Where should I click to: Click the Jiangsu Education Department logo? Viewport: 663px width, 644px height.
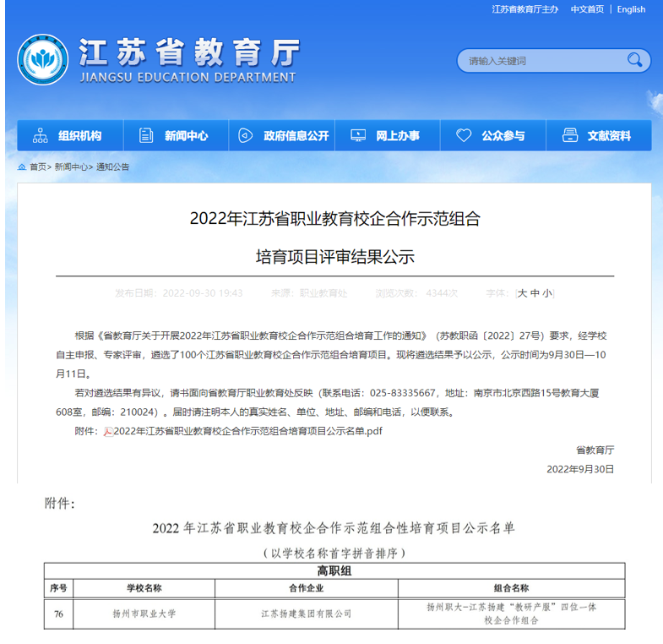43,60
